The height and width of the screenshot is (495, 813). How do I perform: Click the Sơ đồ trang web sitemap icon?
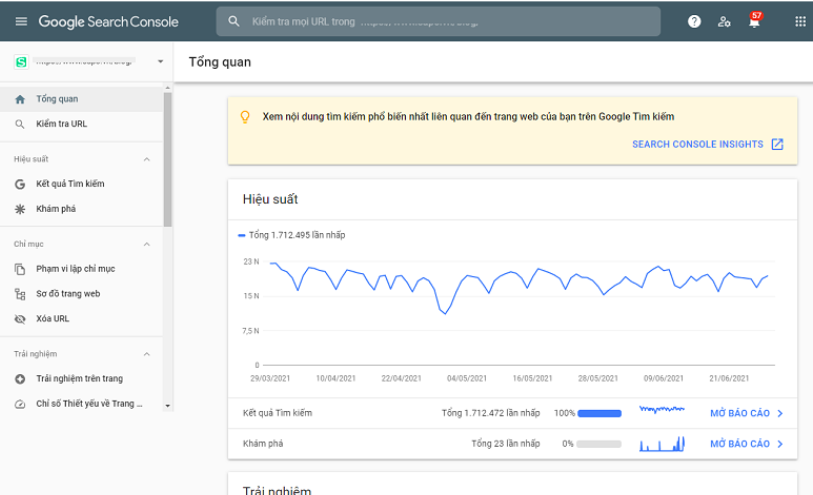pos(20,294)
